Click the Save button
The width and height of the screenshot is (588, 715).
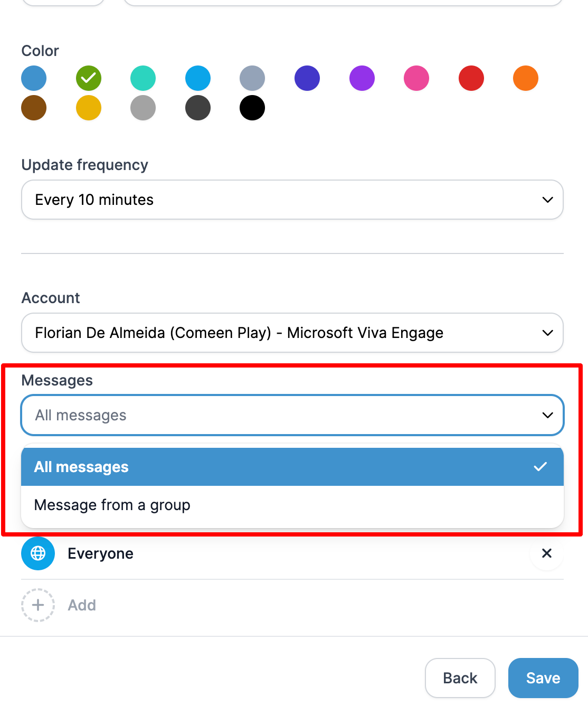coord(543,678)
